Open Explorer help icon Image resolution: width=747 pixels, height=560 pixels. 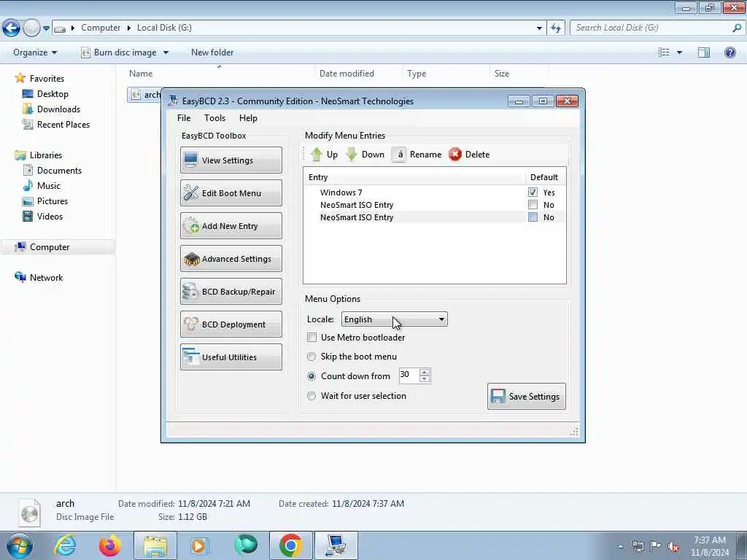729,52
